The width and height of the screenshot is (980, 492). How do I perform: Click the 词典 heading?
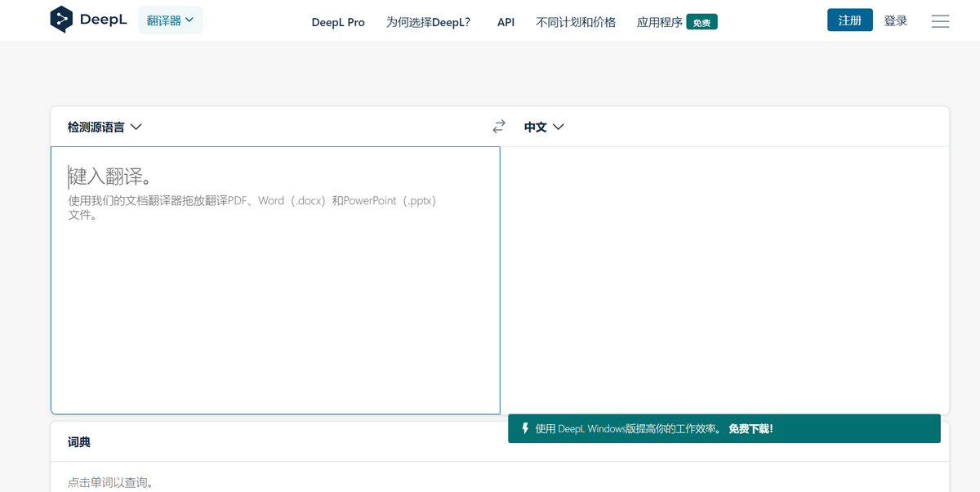79,442
